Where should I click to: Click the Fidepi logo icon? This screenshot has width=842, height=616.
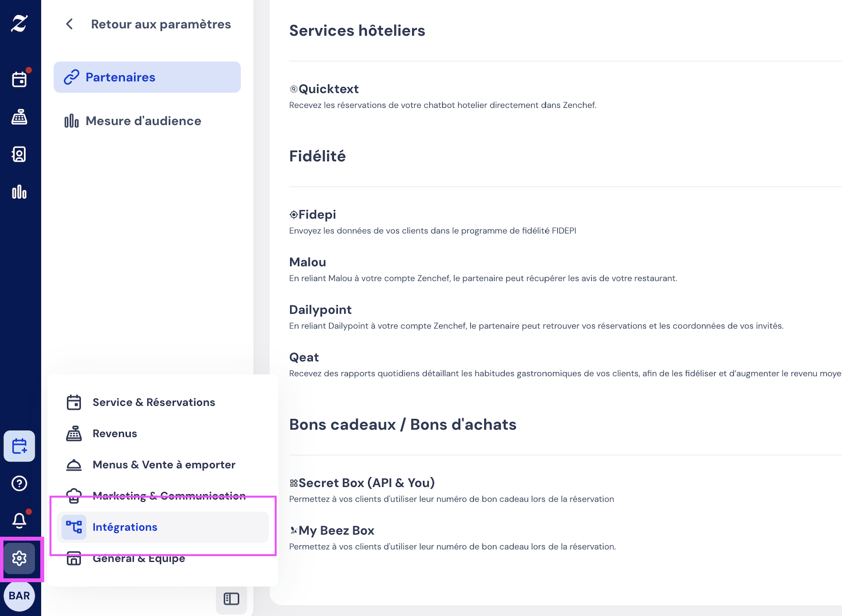point(294,214)
